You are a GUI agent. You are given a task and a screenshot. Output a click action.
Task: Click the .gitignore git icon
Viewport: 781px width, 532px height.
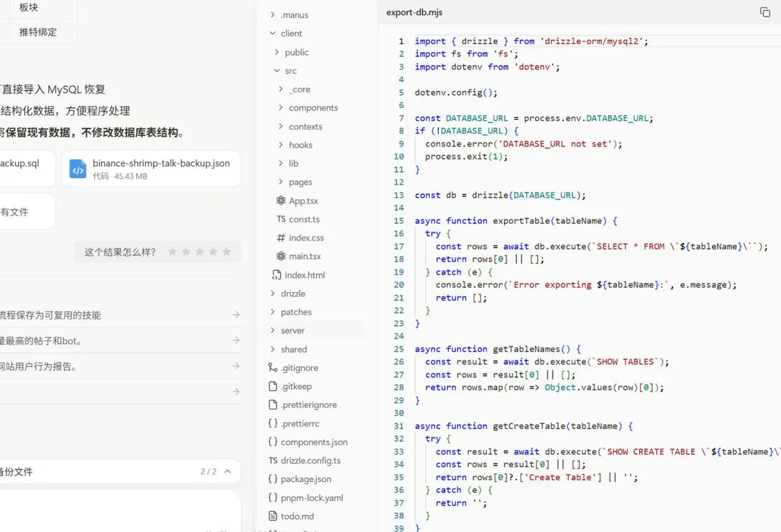tap(273, 367)
